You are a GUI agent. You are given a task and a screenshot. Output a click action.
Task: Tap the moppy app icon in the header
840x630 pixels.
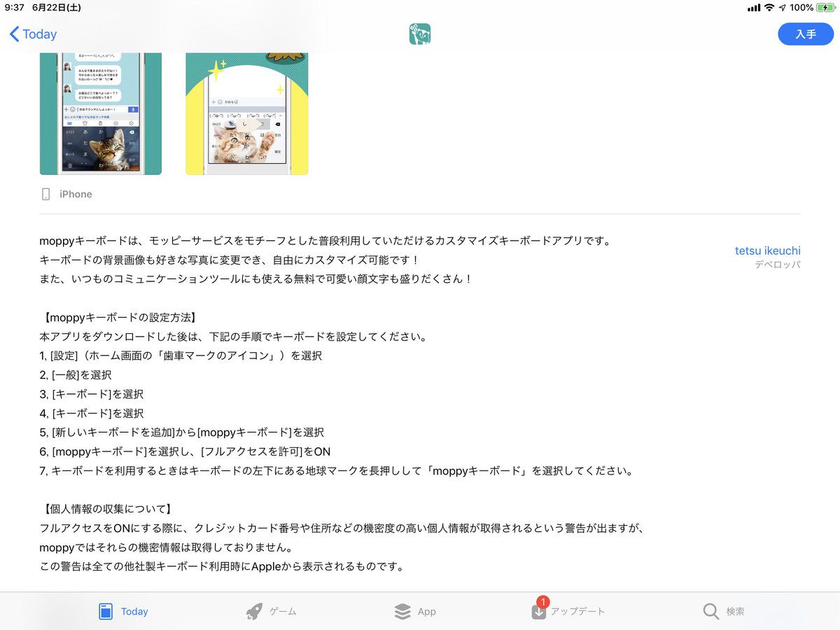coord(420,34)
